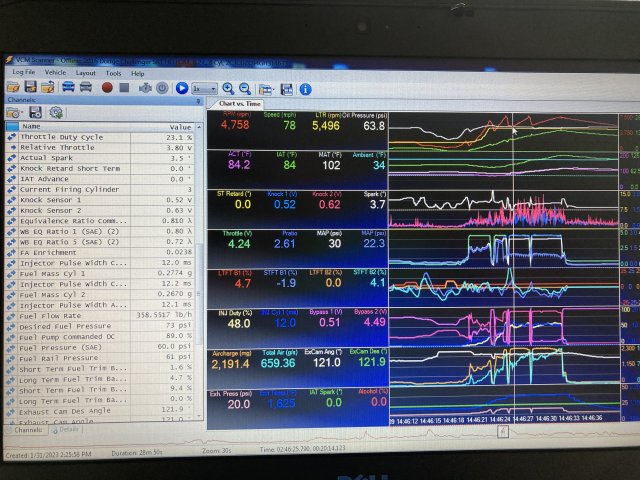Image resolution: width=640 pixels, height=480 pixels.
Task: Open a log file from toolbar
Action: (13, 87)
